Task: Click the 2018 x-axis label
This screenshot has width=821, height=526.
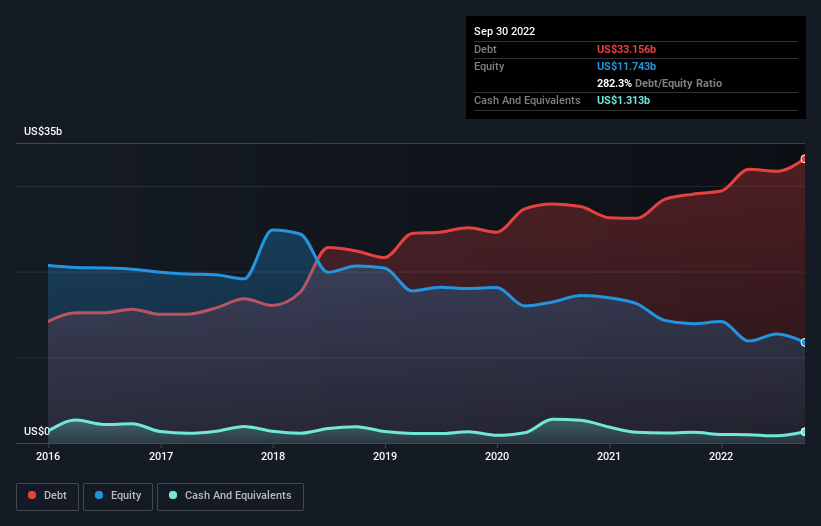Action: pyautogui.click(x=273, y=456)
